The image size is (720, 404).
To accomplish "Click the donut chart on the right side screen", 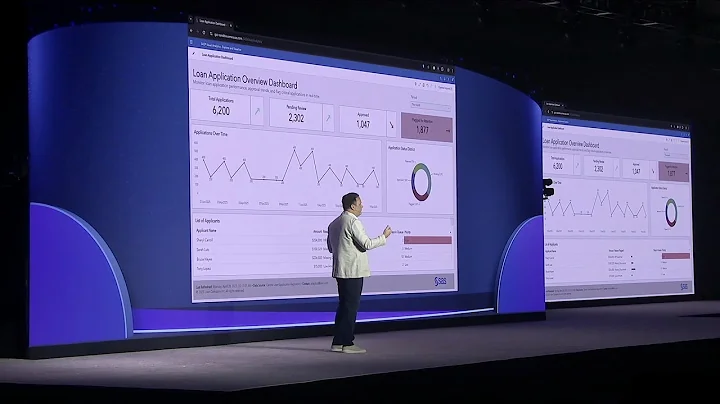I will click(x=671, y=212).
